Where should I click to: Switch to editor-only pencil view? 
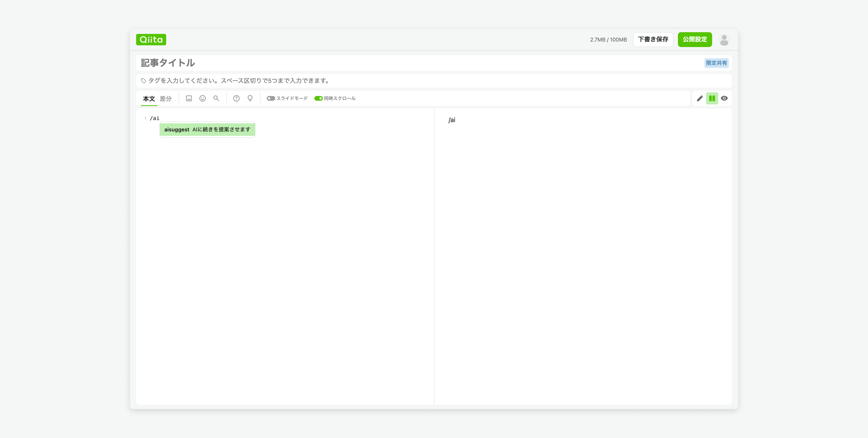click(700, 98)
